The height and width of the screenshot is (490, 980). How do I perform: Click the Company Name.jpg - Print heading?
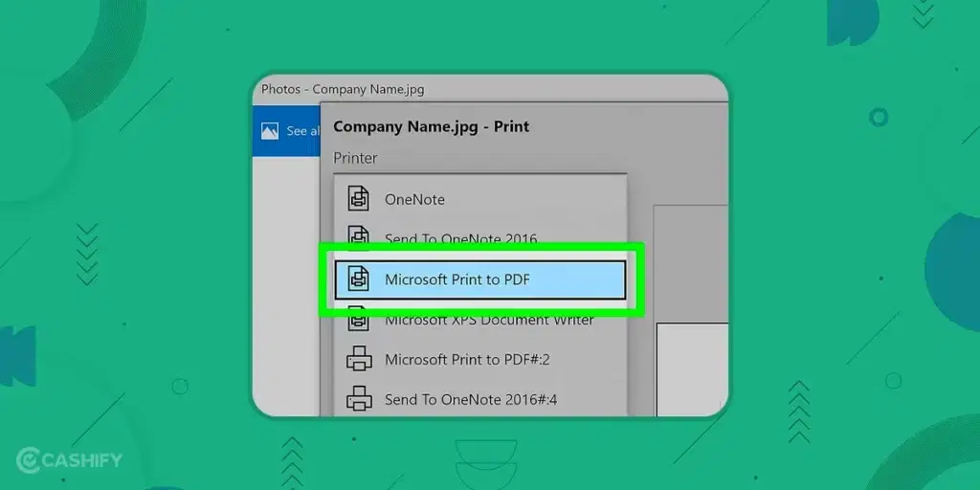pyautogui.click(x=431, y=126)
